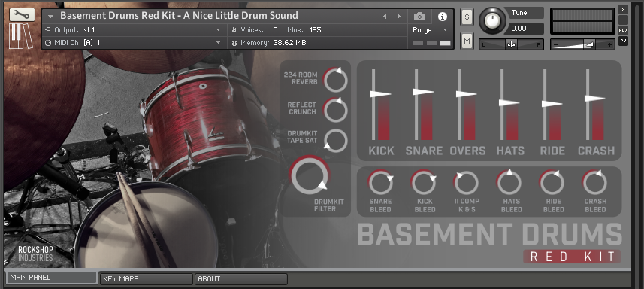Click the CRASH volume fader
Viewport: 644px width, 289px height.
tap(594, 99)
